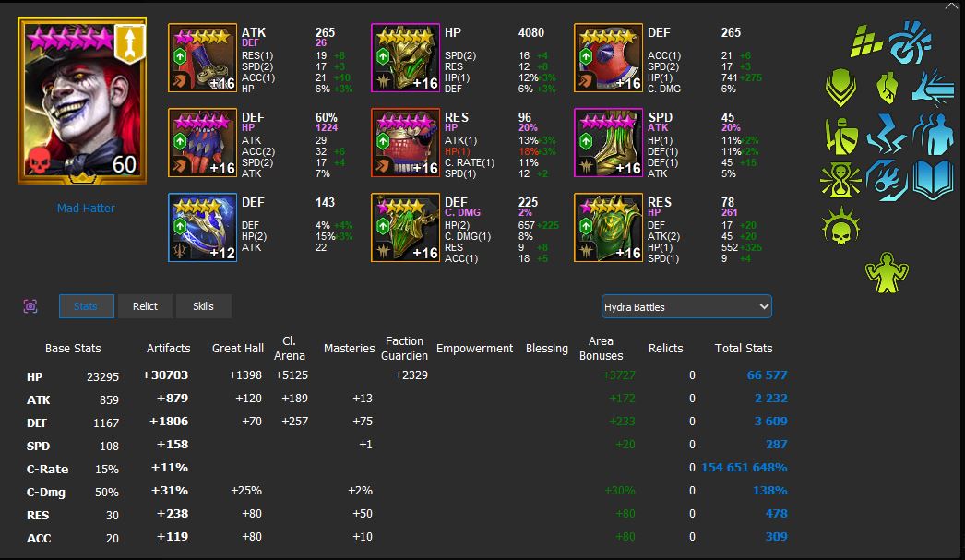Click the green heart mastery icon
This screenshot has width=965, height=560.
point(886,89)
